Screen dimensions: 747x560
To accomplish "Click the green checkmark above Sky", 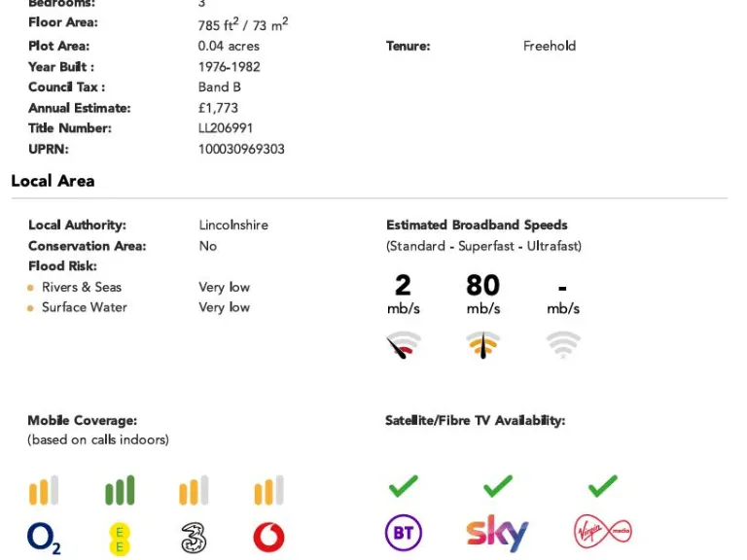I will (497, 485).
